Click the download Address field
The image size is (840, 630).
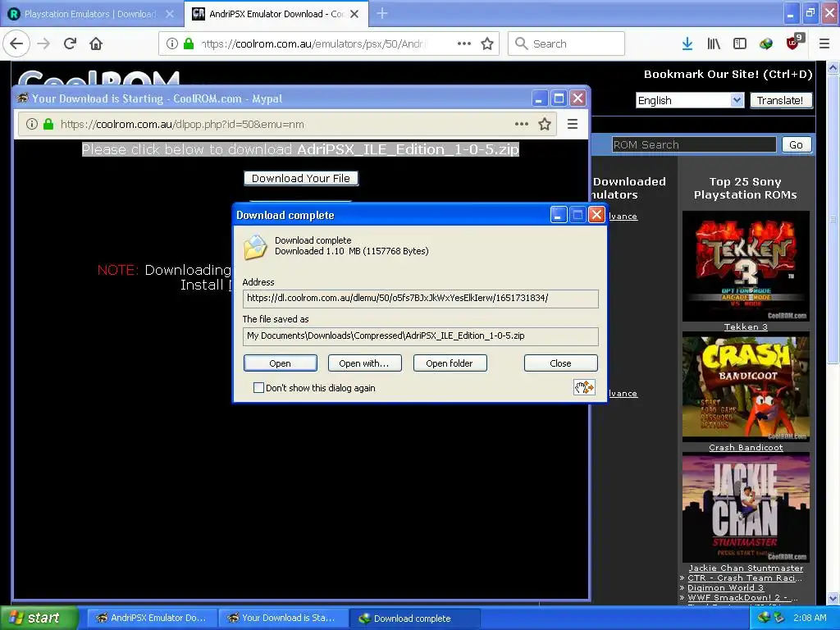tap(421, 299)
